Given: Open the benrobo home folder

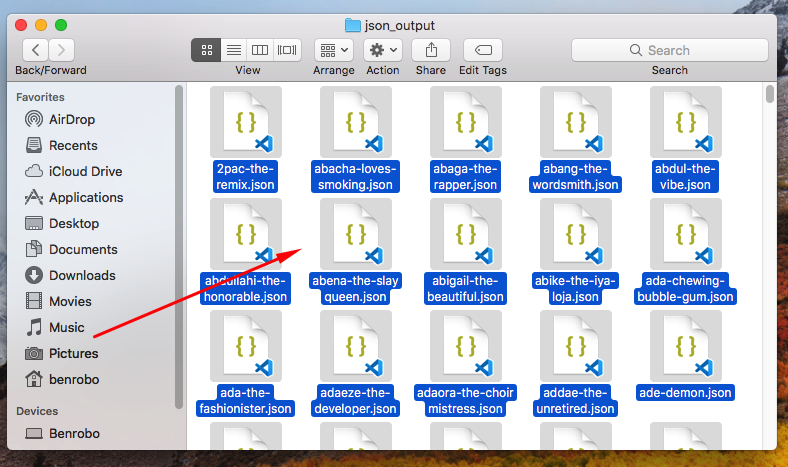Looking at the screenshot, I should pos(61,380).
